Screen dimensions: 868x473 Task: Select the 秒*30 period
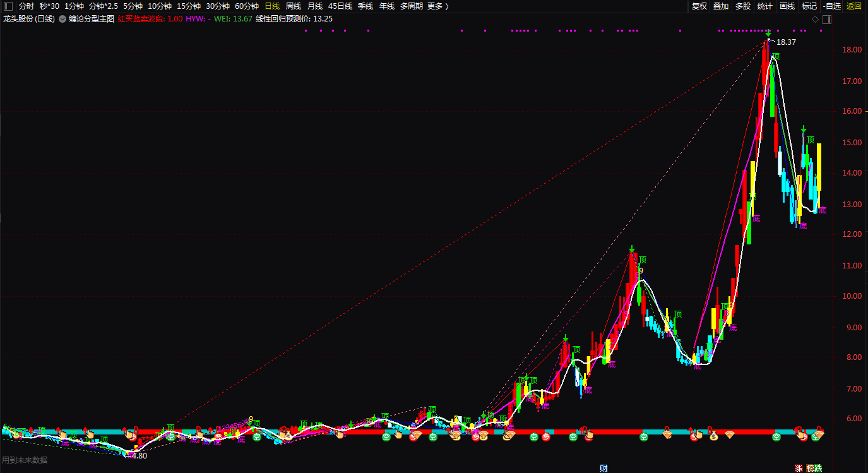pos(49,6)
